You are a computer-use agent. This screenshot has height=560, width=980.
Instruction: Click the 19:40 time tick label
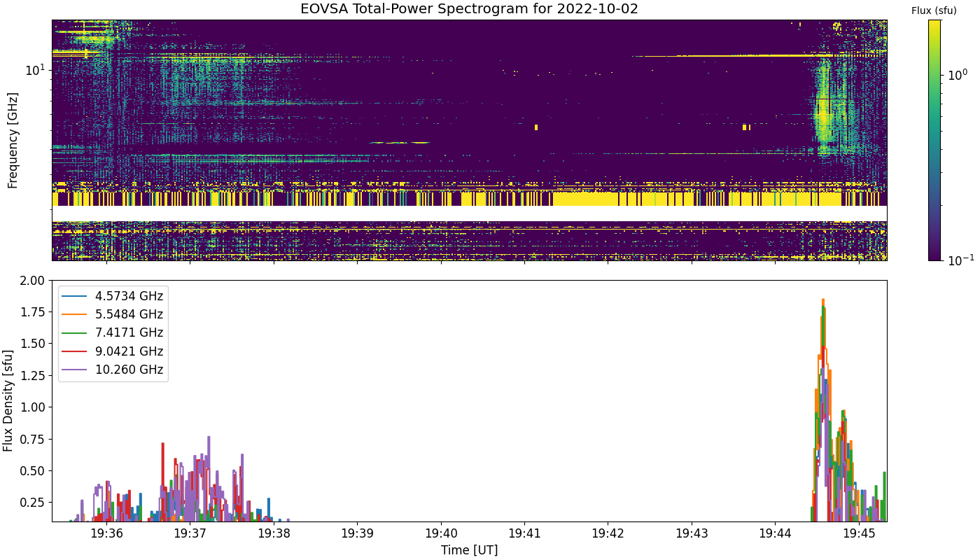pos(441,532)
